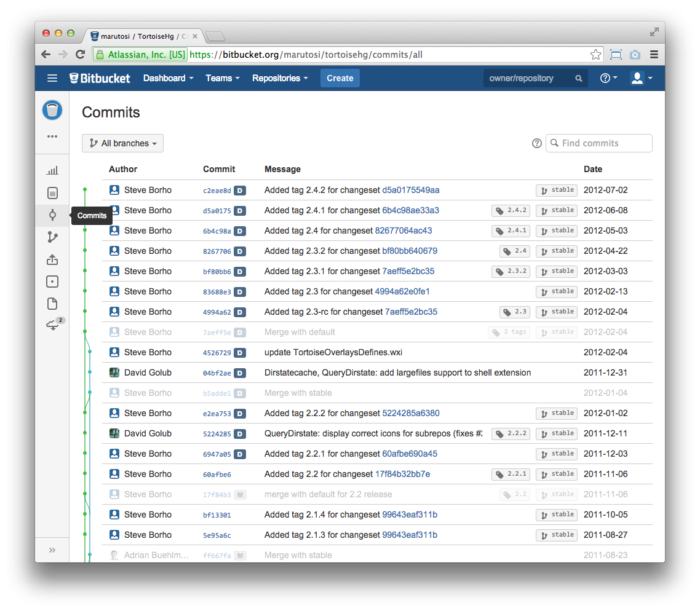Click the D badge beside commit c2eae8d
The height and width of the screenshot is (611, 700).
pos(240,191)
